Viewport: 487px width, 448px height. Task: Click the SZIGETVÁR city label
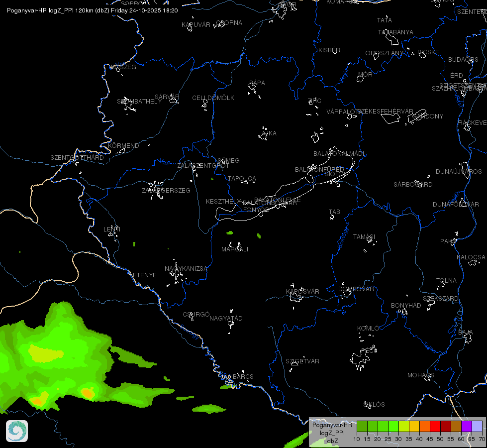click(x=302, y=361)
